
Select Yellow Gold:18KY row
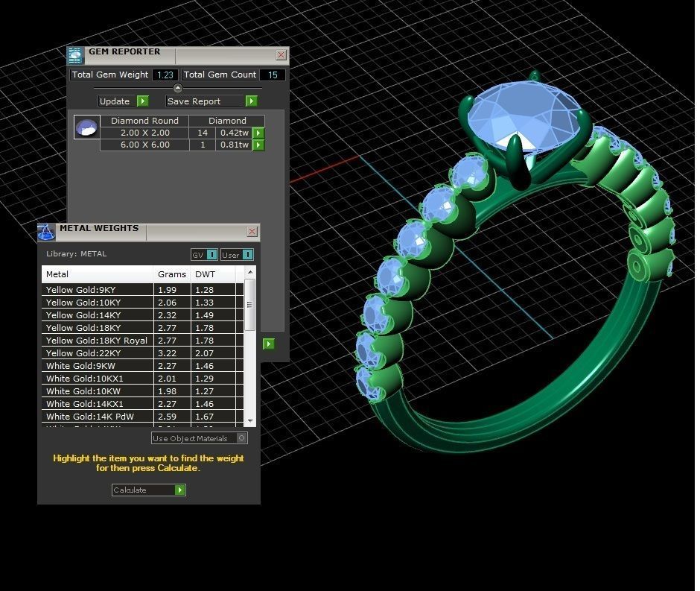pyautogui.click(x=142, y=327)
